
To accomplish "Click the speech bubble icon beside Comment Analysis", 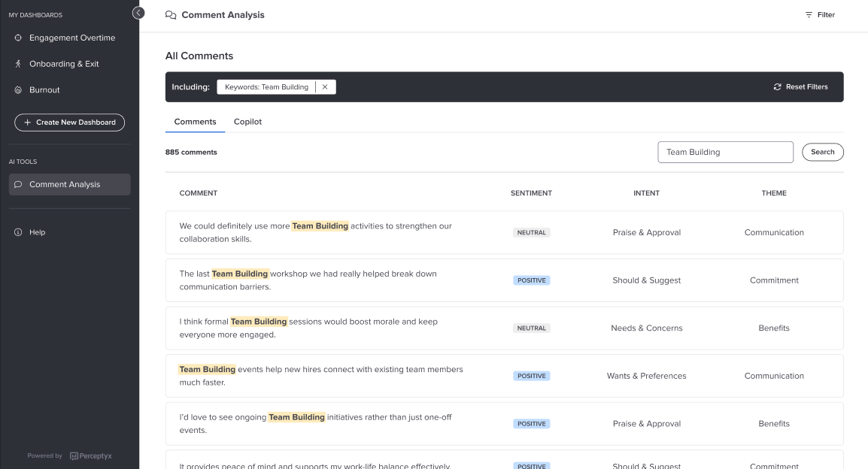I will tap(18, 184).
